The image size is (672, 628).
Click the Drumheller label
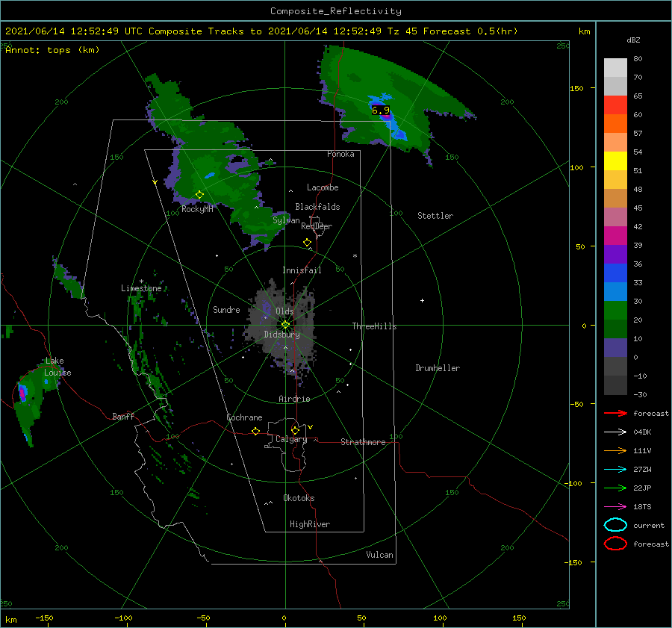(438, 368)
